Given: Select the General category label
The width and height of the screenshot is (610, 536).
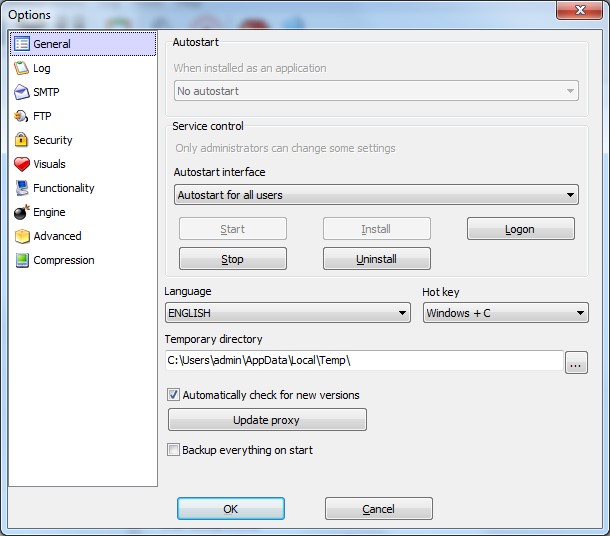Looking at the screenshot, I should (52, 44).
